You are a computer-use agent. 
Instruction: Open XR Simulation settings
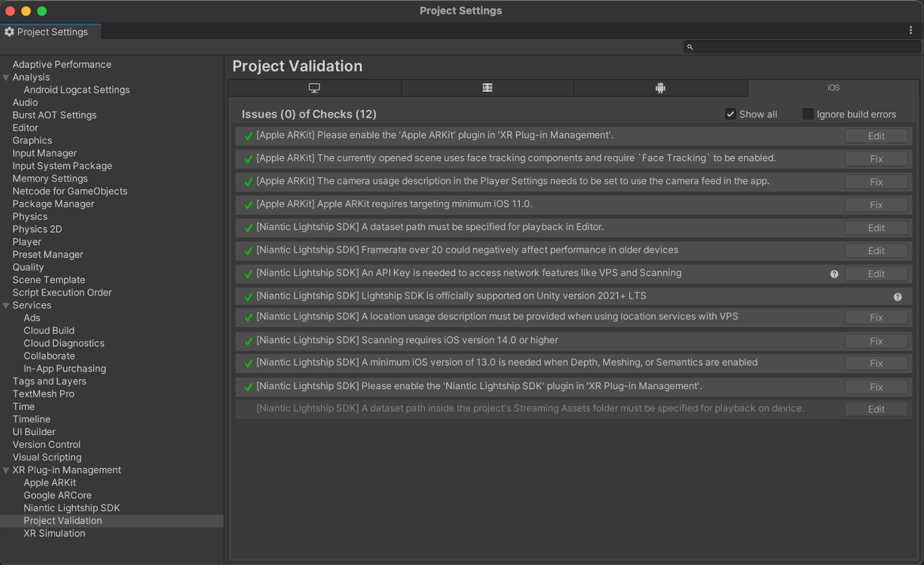(x=54, y=534)
